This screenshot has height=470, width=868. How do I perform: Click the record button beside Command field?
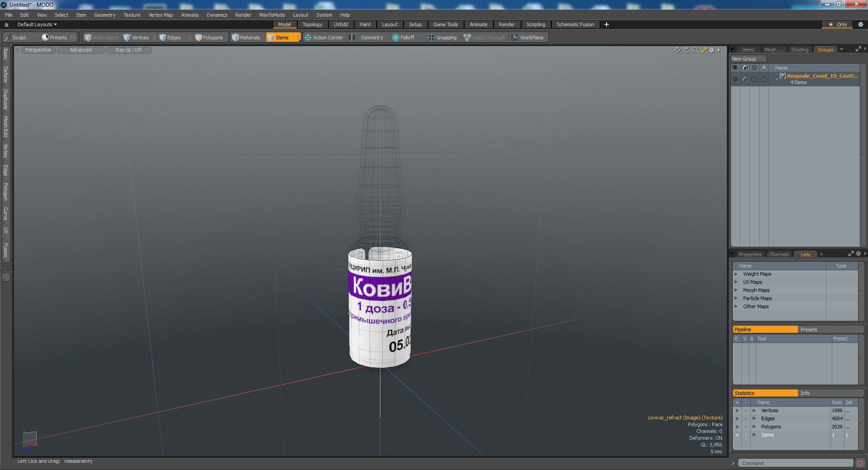tap(860, 463)
